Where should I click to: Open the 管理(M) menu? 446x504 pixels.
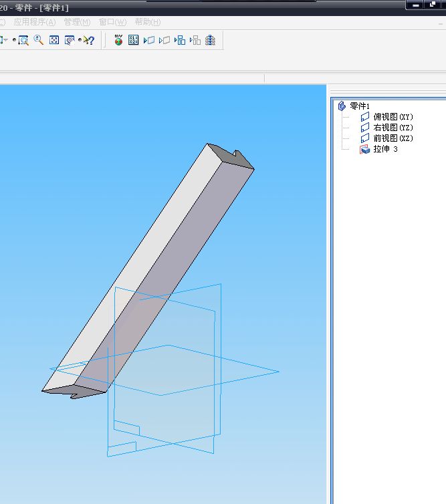click(77, 22)
